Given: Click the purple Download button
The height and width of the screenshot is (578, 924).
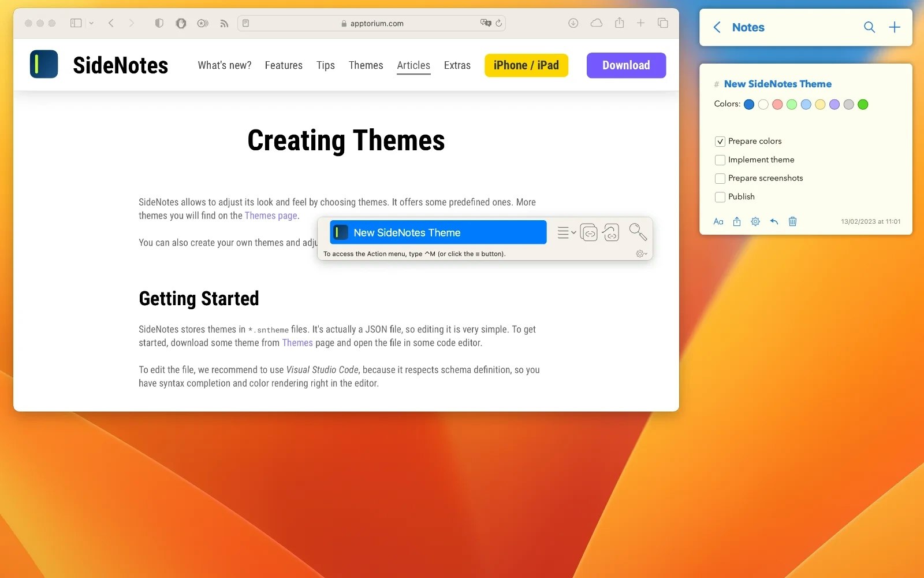Looking at the screenshot, I should coord(626,65).
